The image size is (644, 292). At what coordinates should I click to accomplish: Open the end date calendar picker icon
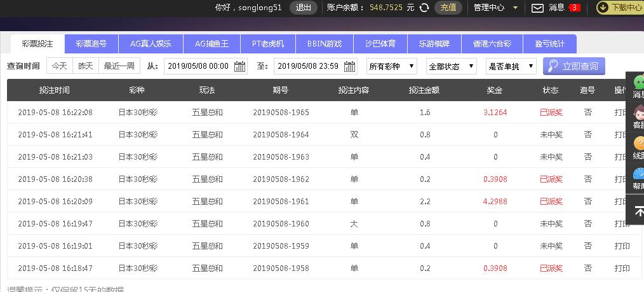(350, 66)
